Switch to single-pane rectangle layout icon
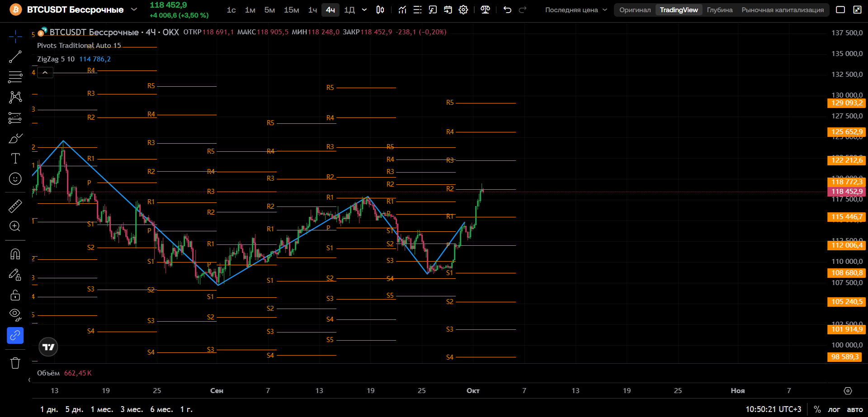Image resolution: width=868 pixels, height=417 pixels. tap(840, 10)
